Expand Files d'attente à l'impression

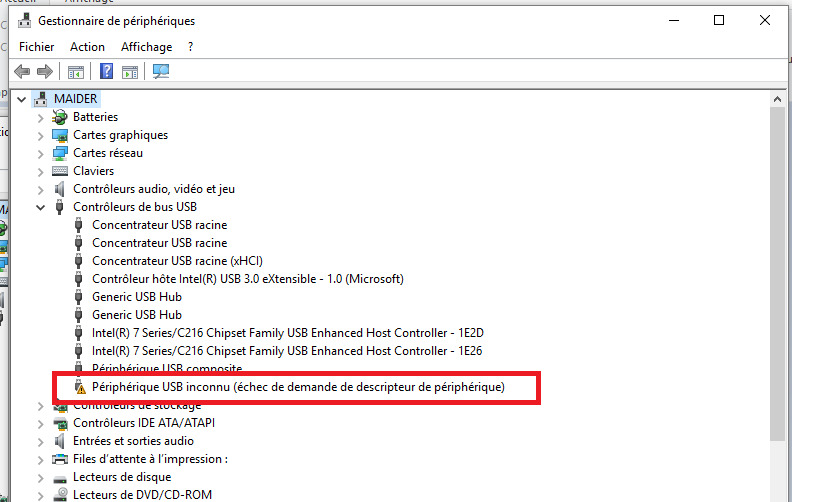[40, 460]
